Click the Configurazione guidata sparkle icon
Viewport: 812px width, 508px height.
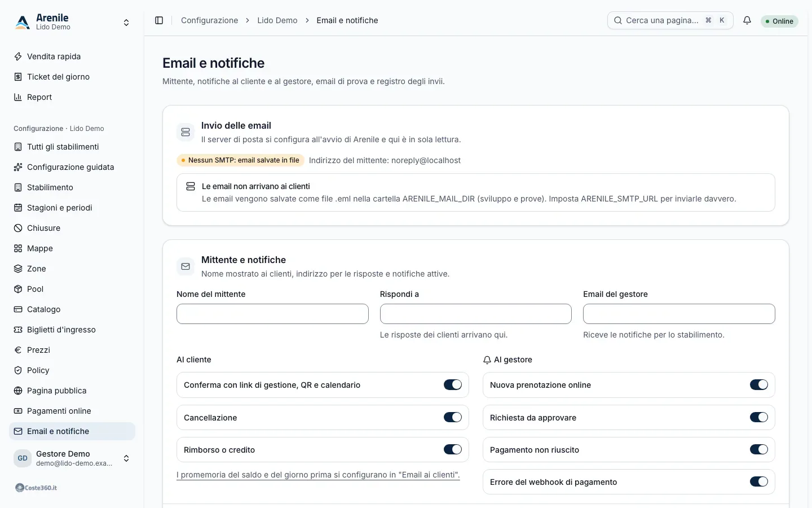(x=18, y=167)
